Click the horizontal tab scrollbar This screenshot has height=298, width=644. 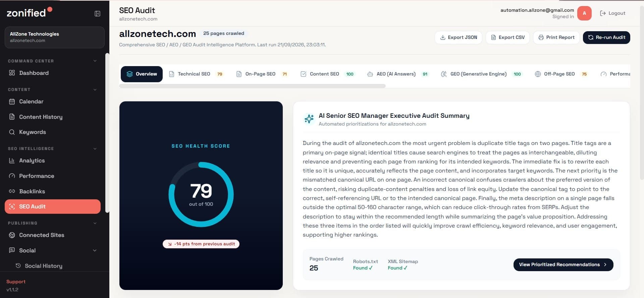point(252,86)
